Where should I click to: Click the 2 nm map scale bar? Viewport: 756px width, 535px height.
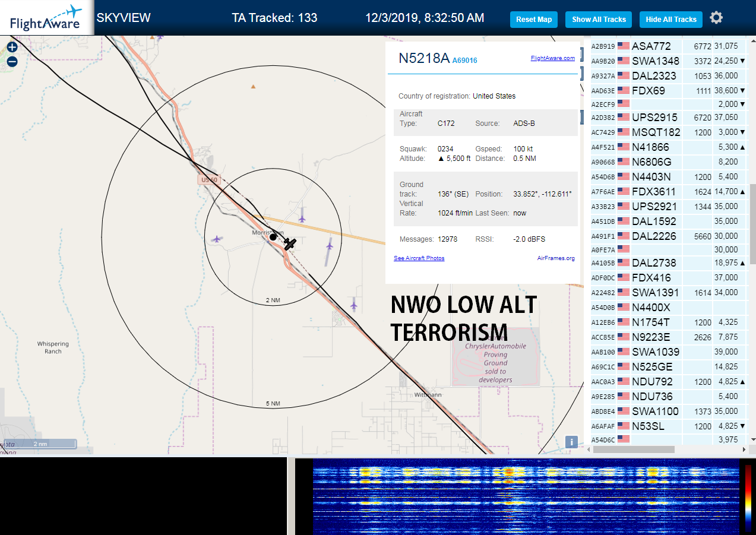[40, 444]
